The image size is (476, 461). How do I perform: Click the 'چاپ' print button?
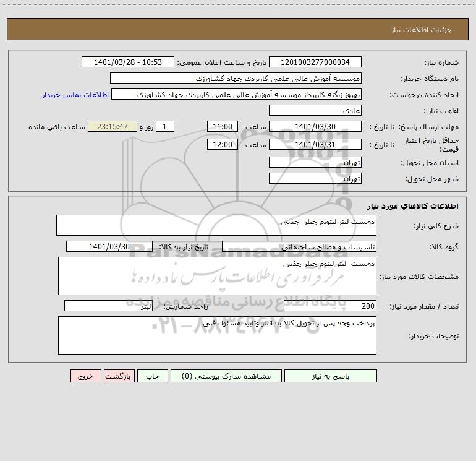[153, 376]
